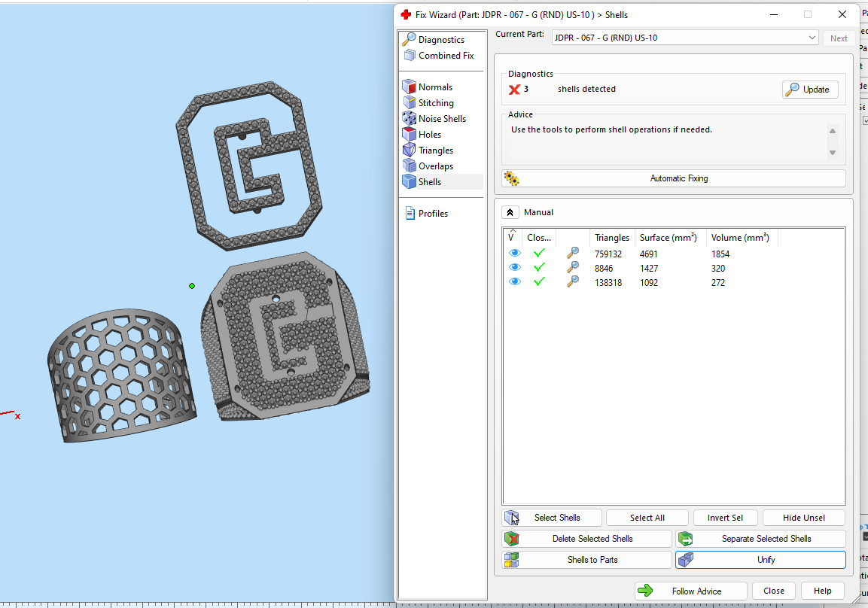Close the Fix Wizard via Close button
This screenshot has height=608, width=868.
773,591
